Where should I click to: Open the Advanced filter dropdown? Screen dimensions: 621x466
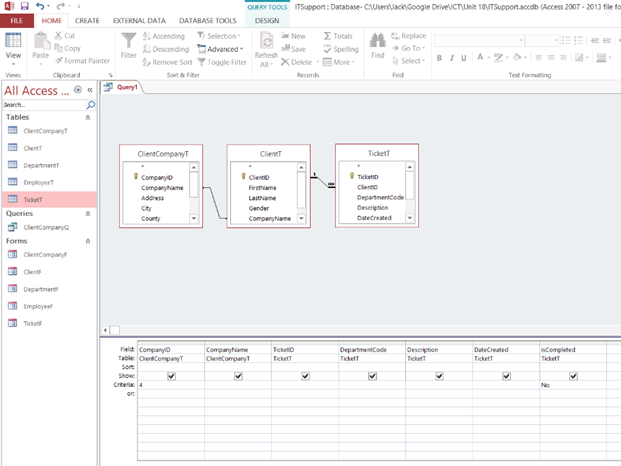click(220, 49)
